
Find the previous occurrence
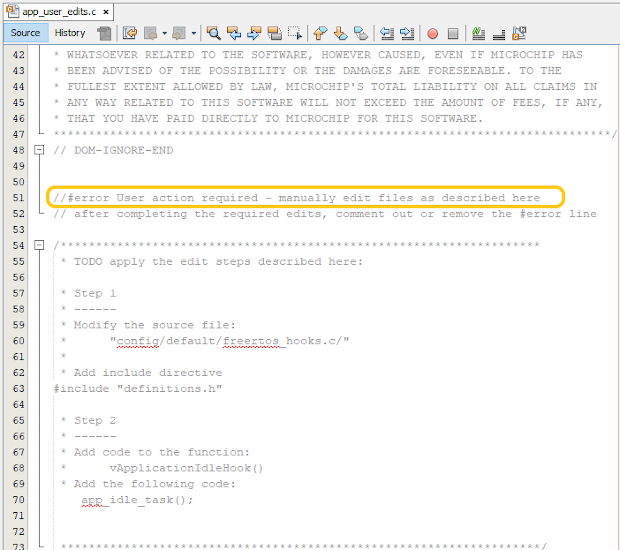pos(234,33)
